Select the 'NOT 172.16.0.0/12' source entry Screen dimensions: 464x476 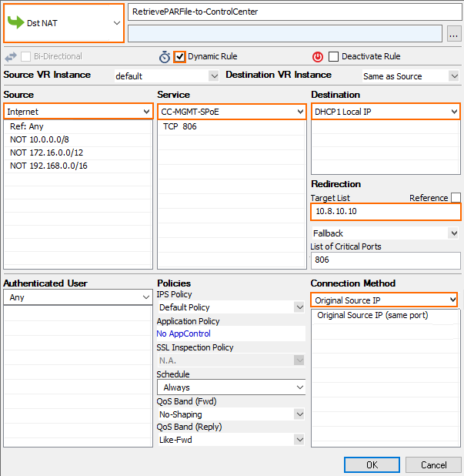click(x=78, y=153)
